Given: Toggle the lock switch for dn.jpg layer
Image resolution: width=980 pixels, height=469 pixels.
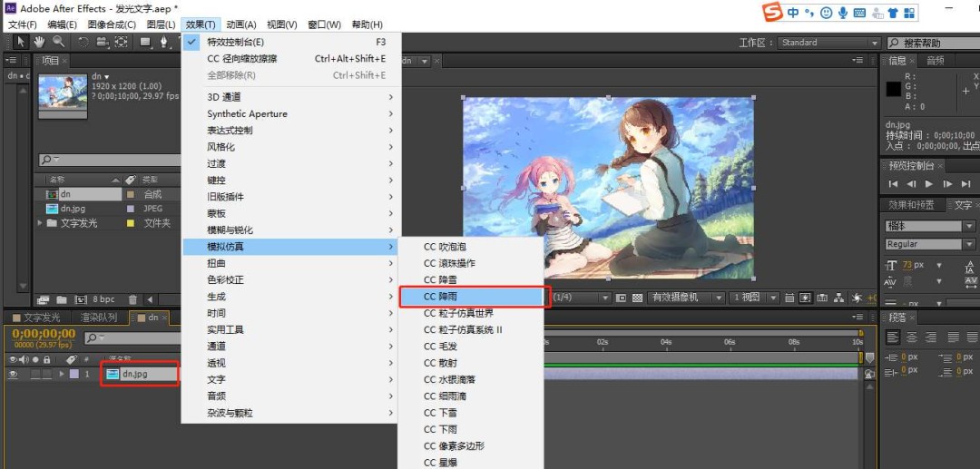Looking at the screenshot, I should pyautogui.click(x=45, y=374).
